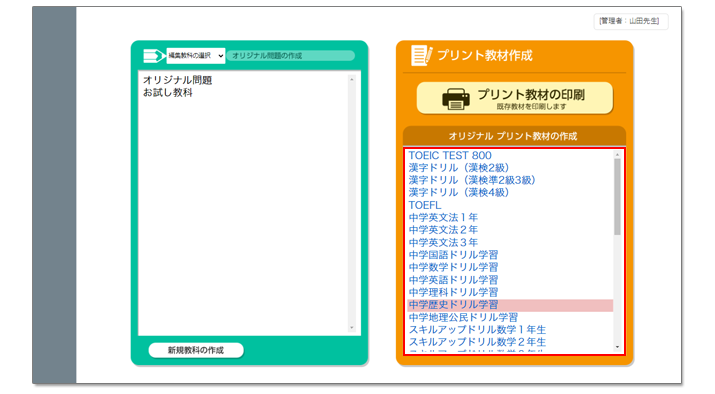Choose 中学数学ドリル学習 from the list
This screenshot has width=715, height=394.
point(453,267)
